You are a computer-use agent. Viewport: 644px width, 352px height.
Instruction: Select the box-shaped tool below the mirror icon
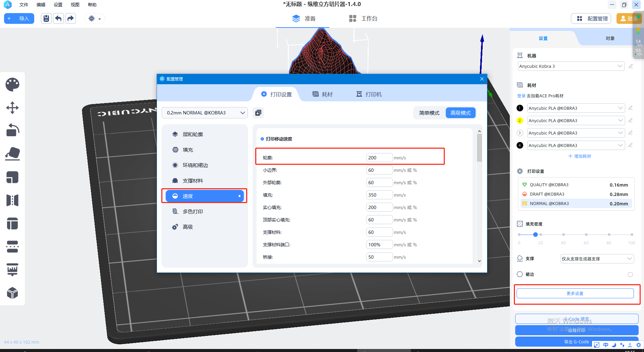click(12, 223)
